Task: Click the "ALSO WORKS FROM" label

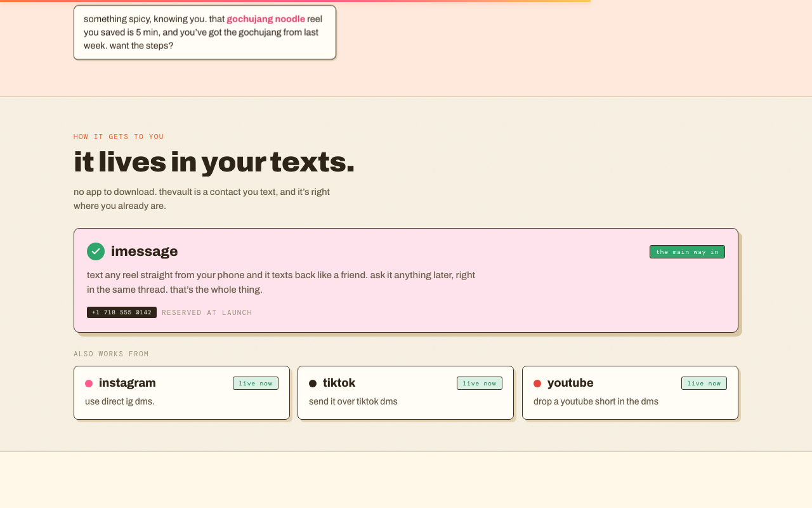Action: 111,354
